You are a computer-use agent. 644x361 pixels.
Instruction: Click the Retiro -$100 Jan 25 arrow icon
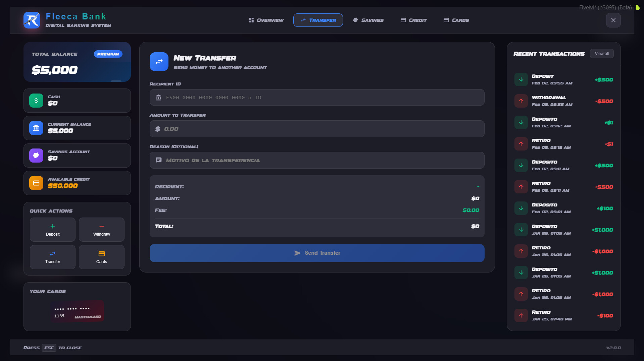coord(521,315)
